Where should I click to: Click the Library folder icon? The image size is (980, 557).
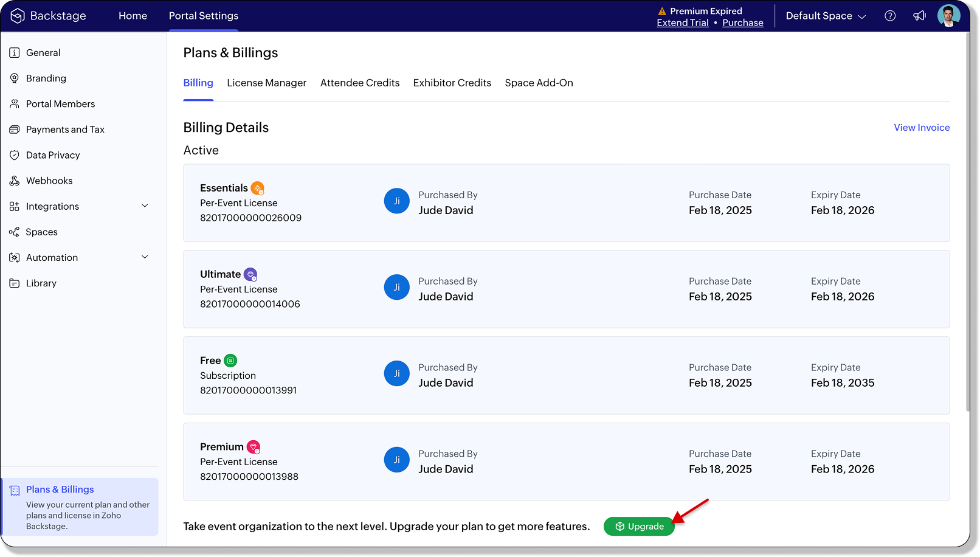pyautogui.click(x=15, y=283)
